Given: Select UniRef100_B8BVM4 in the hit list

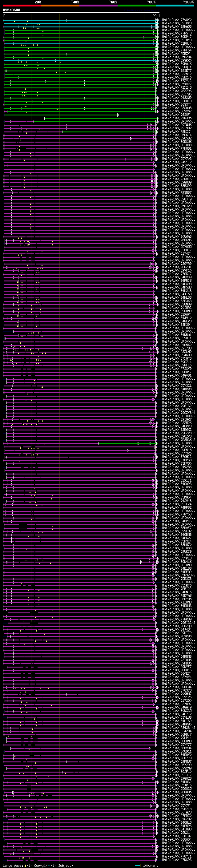Looking at the screenshot, I should click(177, 748).
